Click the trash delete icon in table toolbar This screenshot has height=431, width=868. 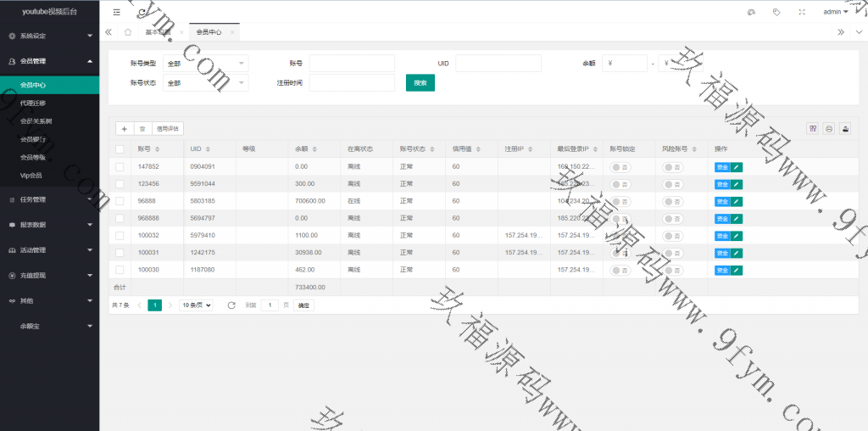coord(142,129)
